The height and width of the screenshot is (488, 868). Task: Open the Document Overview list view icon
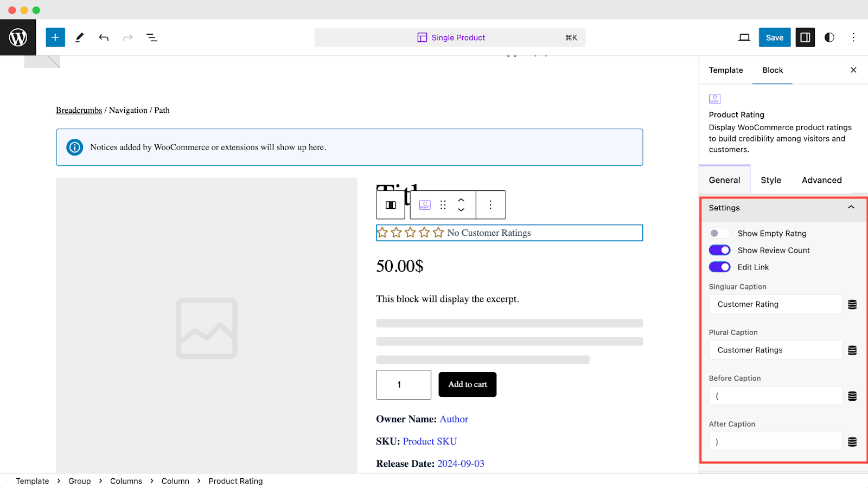tap(151, 37)
